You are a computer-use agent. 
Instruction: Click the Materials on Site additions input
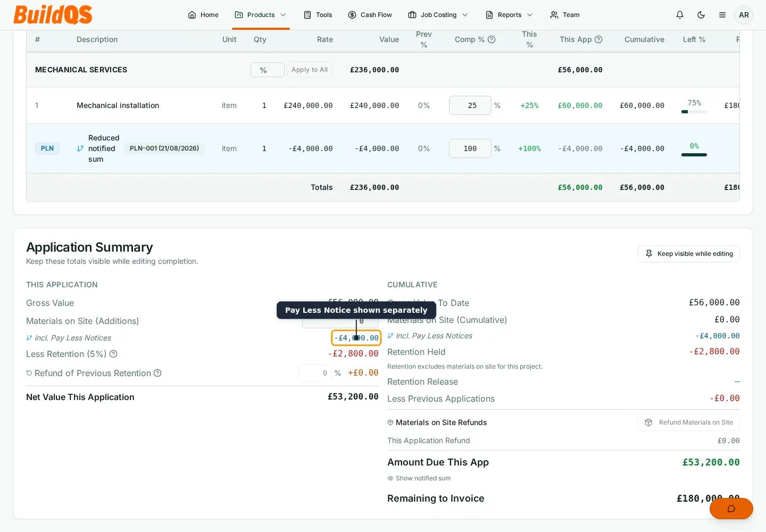pos(340,321)
